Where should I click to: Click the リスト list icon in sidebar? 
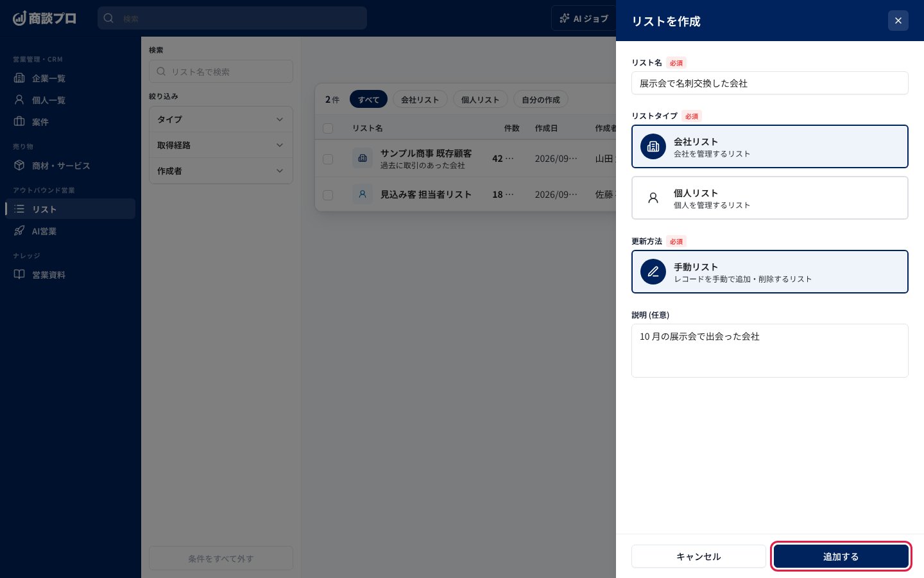point(19,209)
